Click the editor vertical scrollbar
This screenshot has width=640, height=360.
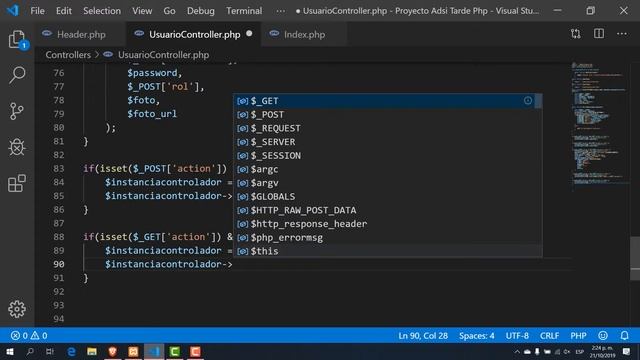pos(635,259)
